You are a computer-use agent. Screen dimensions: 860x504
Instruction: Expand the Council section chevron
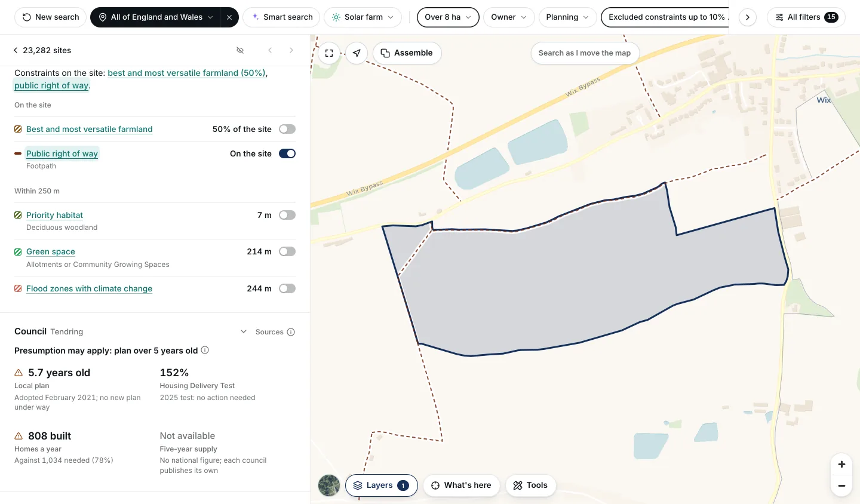(x=244, y=331)
